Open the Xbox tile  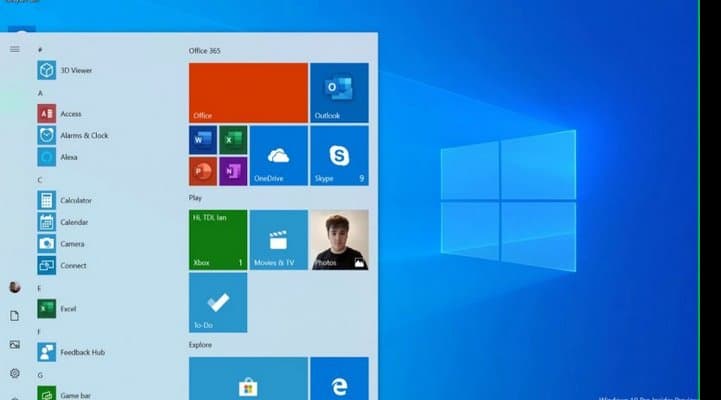click(218, 240)
